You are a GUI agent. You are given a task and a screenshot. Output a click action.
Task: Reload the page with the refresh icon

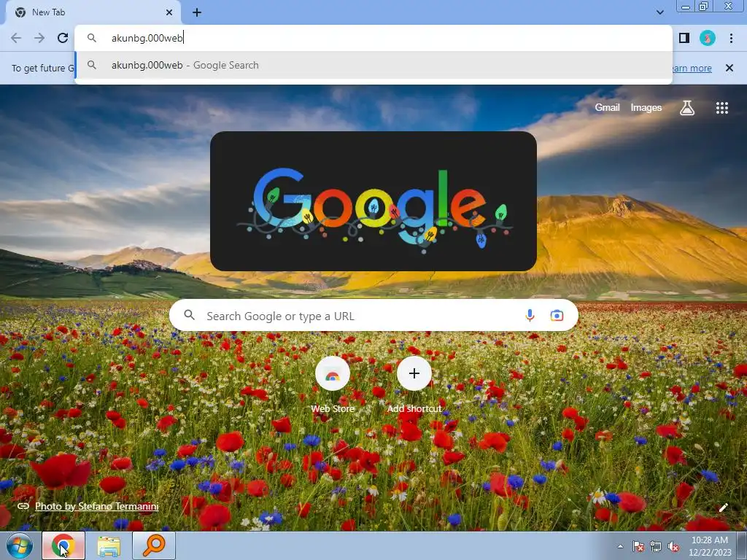(63, 38)
